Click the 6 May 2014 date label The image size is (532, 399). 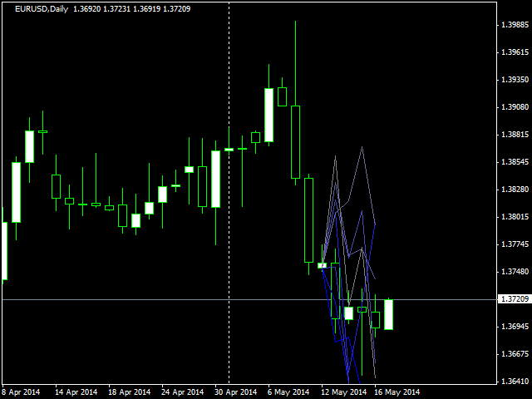click(x=288, y=392)
